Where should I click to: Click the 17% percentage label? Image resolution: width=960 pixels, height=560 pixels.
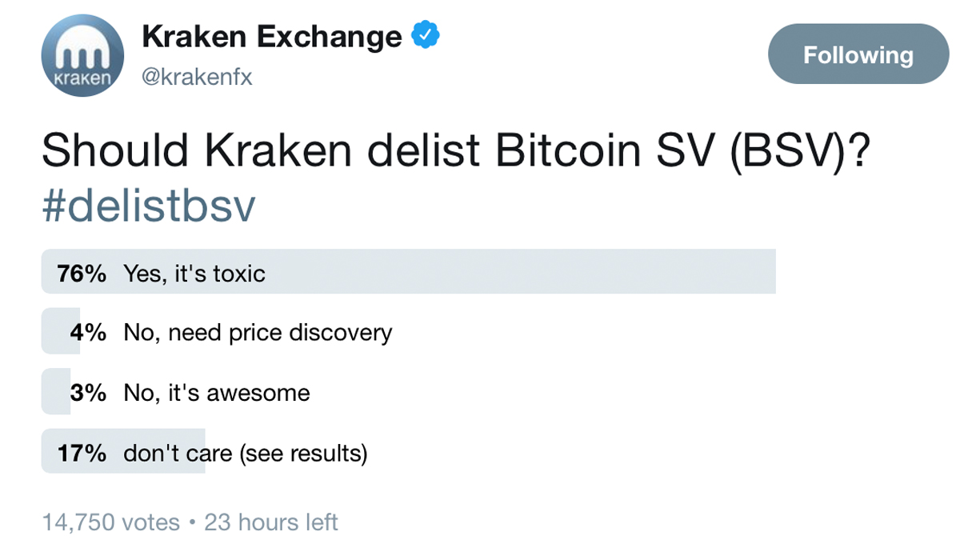[84, 452]
